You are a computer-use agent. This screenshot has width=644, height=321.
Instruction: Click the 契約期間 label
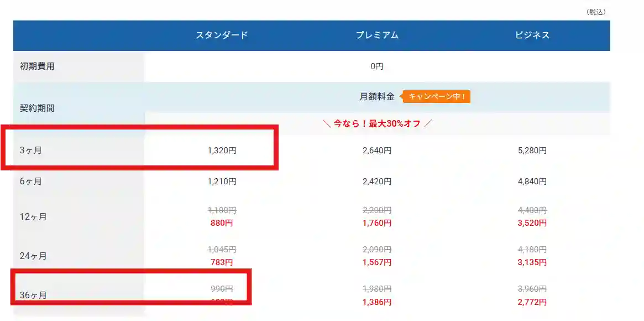point(37,108)
